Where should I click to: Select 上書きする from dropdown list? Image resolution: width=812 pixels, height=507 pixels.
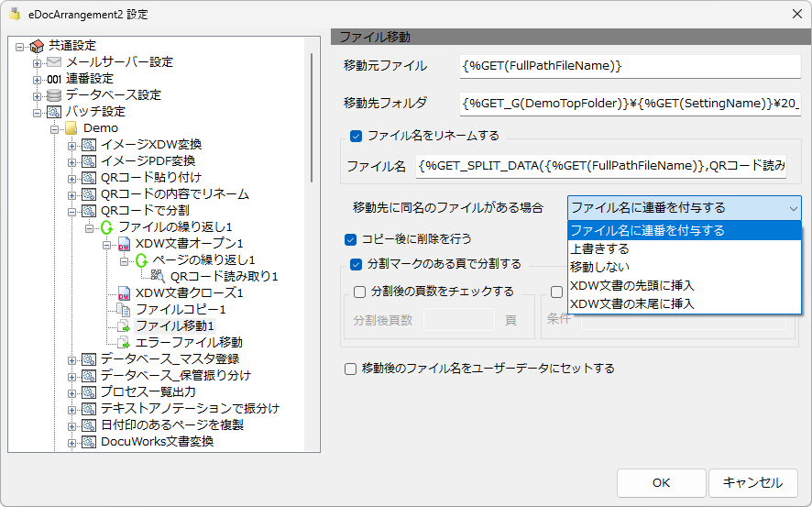point(684,249)
